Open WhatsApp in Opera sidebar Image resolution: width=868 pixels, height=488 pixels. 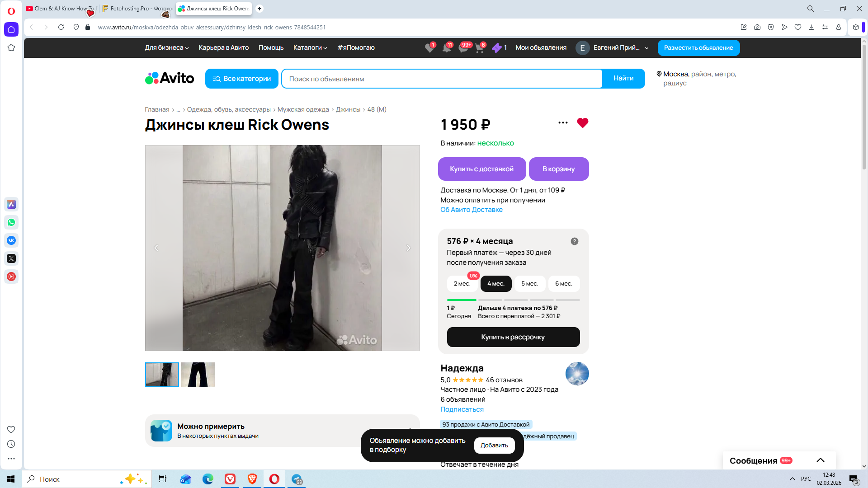pos(11,222)
